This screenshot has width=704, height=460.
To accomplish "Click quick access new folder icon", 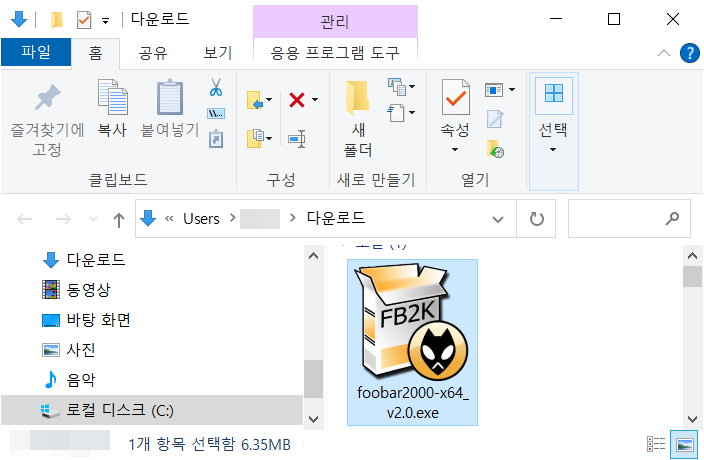I will coord(57,20).
